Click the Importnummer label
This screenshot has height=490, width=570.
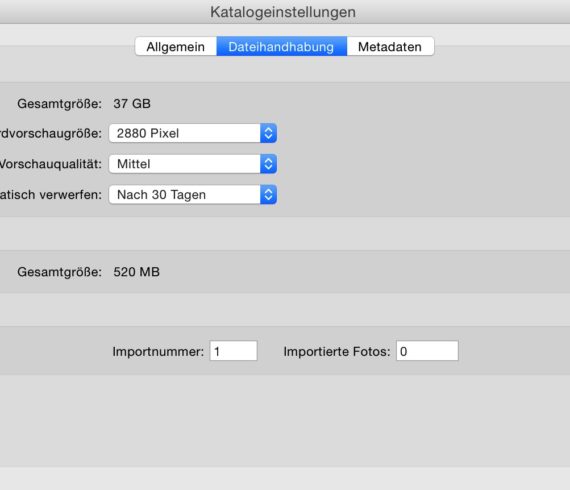click(158, 352)
